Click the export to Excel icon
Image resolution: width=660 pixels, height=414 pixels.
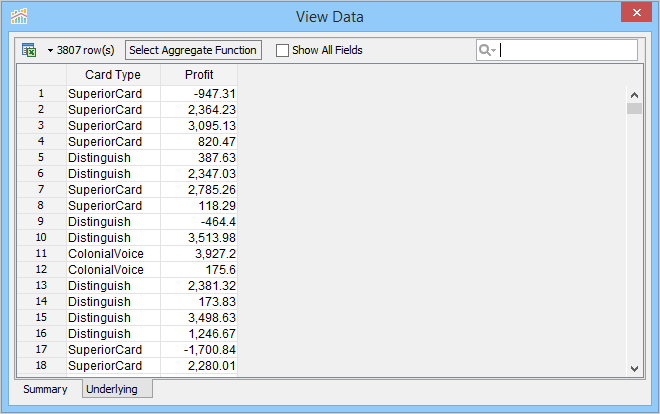[29, 50]
